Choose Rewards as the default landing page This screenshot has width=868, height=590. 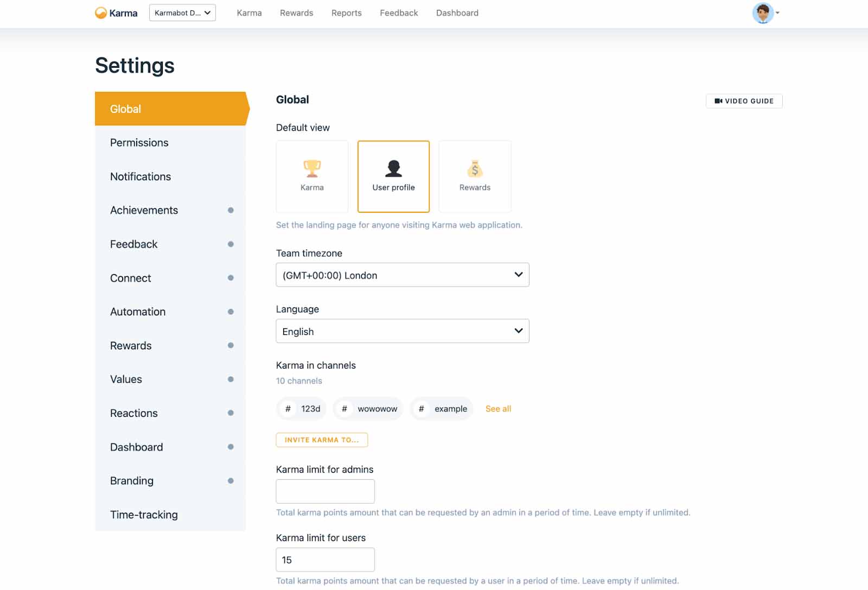tap(475, 176)
